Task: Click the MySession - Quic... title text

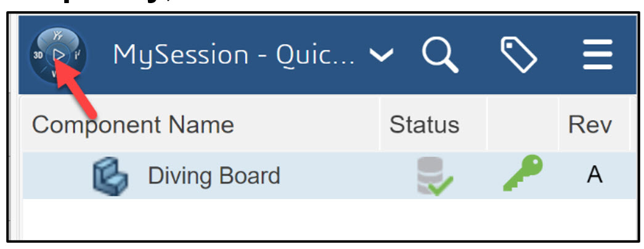Action: coord(234,55)
